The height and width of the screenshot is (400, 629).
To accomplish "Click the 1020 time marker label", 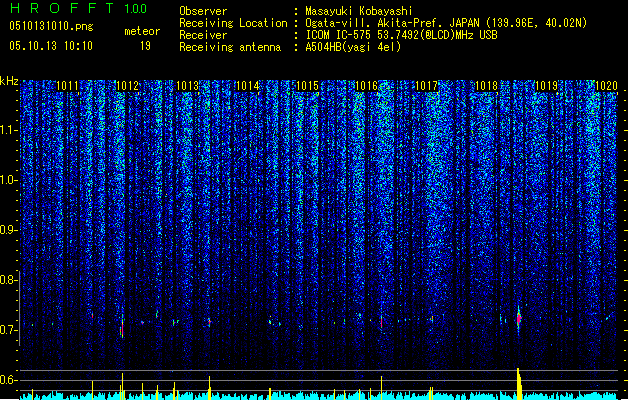I will coord(606,85).
